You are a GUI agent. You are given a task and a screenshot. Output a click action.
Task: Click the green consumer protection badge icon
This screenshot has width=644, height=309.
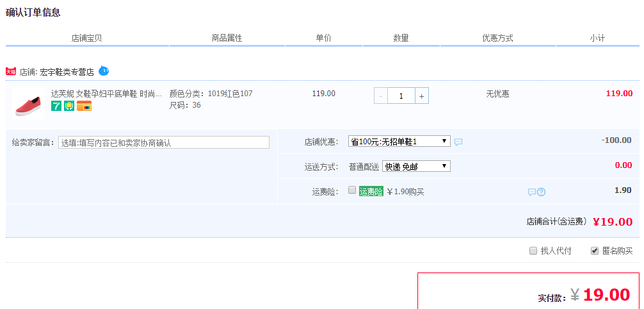[69, 106]
